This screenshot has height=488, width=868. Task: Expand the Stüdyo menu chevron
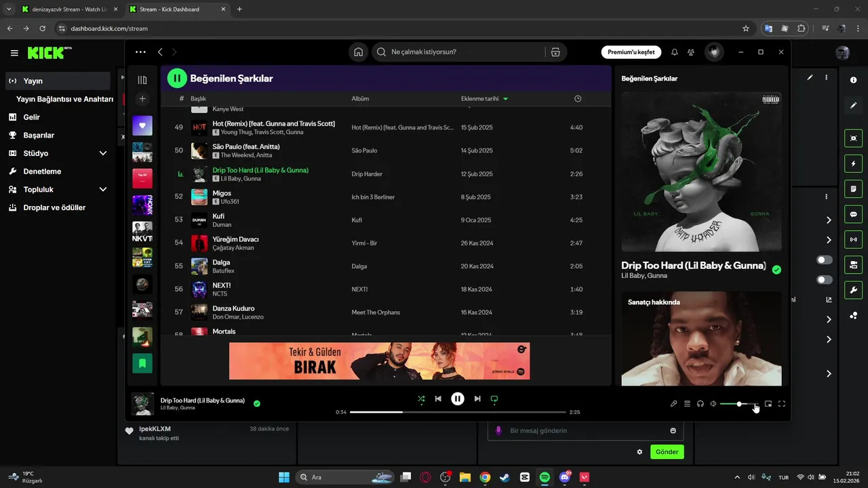coord(103,153)
